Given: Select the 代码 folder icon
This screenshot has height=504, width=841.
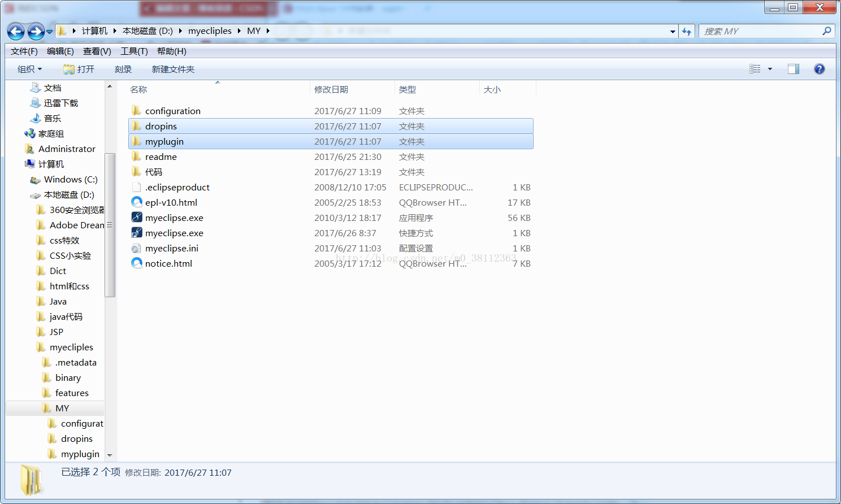Looking at the screenshot, I should pos(136,172).
